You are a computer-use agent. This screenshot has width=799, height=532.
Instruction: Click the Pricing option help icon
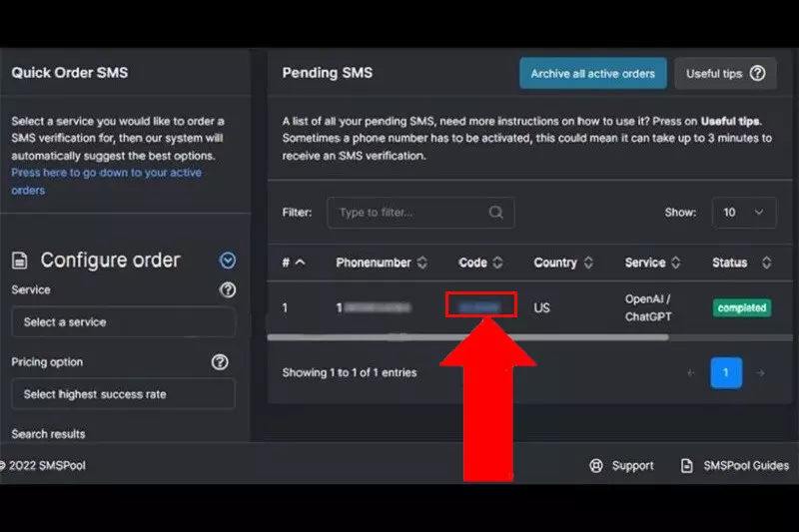[220, 362]
